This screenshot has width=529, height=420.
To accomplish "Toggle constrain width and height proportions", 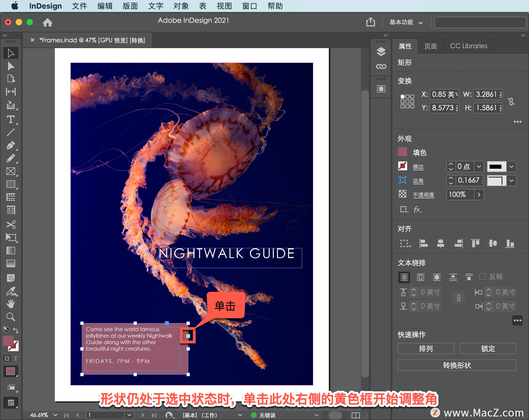I will pyautogui.click(x=511, y=102).
